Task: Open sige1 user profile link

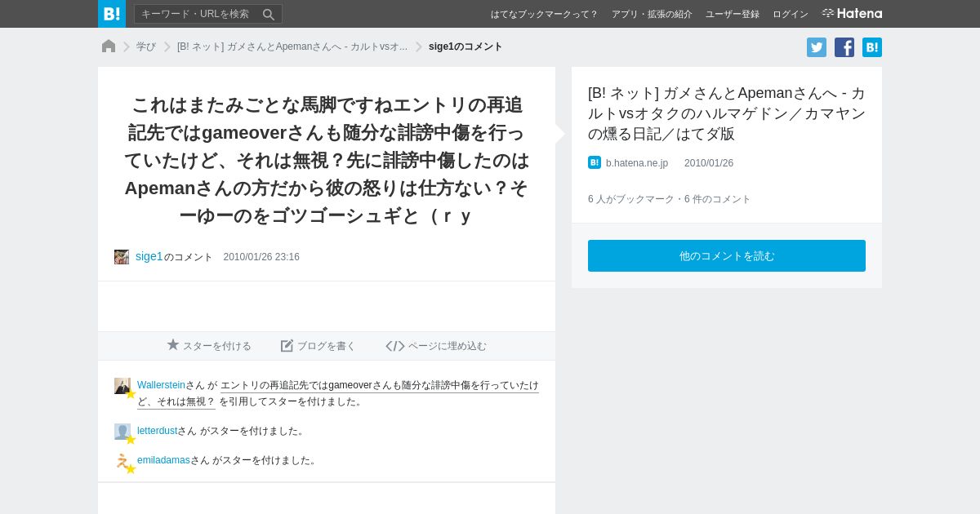Action: pyautogui.click(x=149, y=256)
